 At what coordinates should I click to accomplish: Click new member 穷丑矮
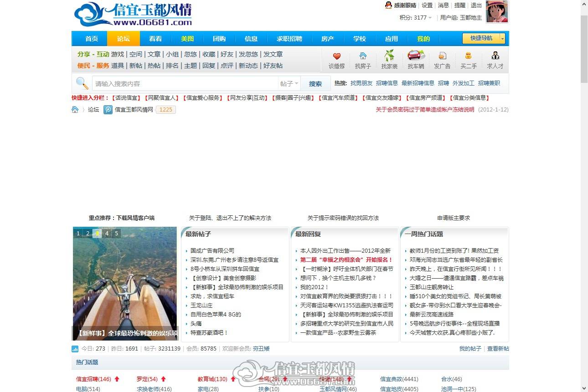261,349
